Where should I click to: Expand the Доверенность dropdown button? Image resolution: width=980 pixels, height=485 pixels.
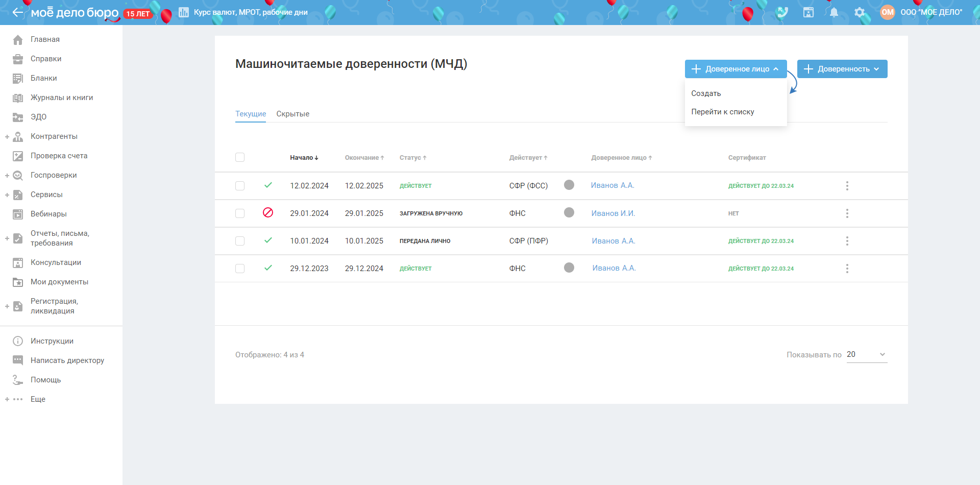coord(842,69)
